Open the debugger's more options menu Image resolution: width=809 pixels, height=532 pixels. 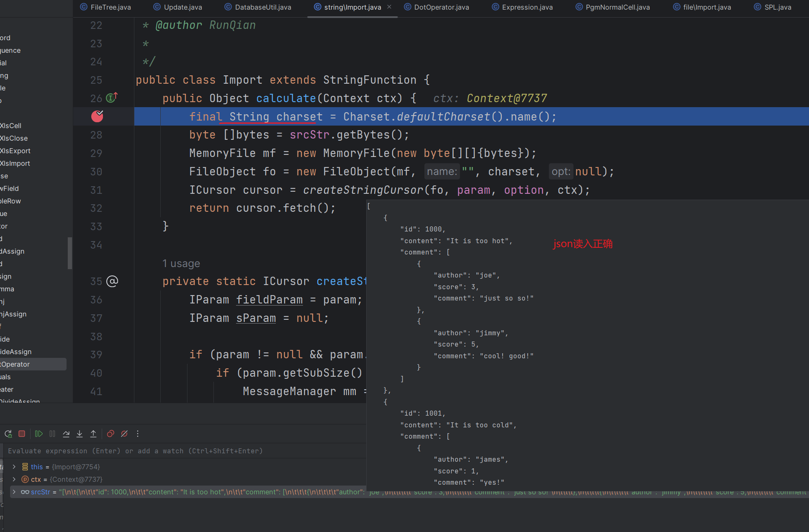pos(137,434)
